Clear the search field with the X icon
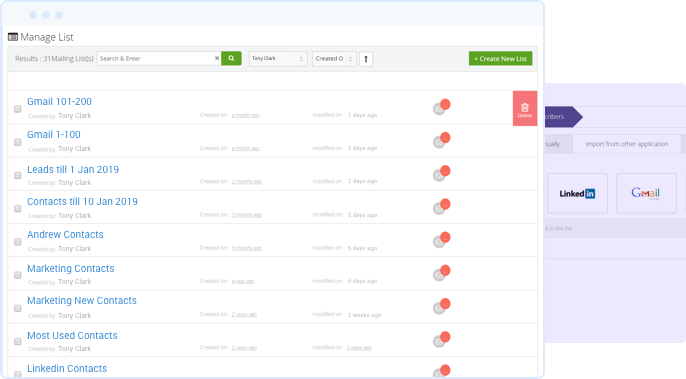The height and width of the screenshot is (379, 686). point(217,58)
